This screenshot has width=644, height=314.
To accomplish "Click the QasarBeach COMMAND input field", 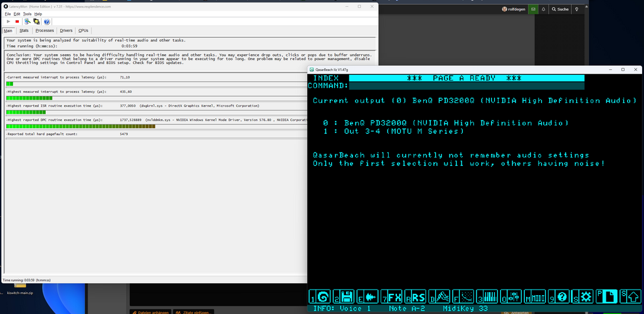I will click(467, 85).
